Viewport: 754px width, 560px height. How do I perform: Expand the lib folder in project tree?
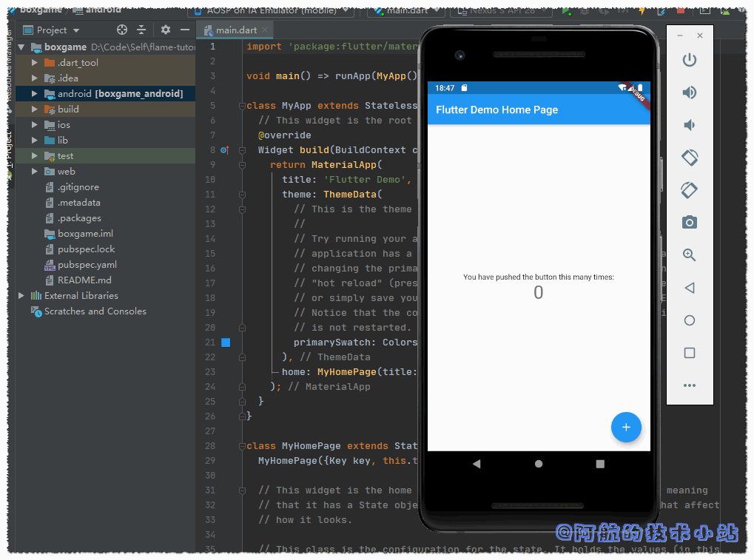click(35, 141)
